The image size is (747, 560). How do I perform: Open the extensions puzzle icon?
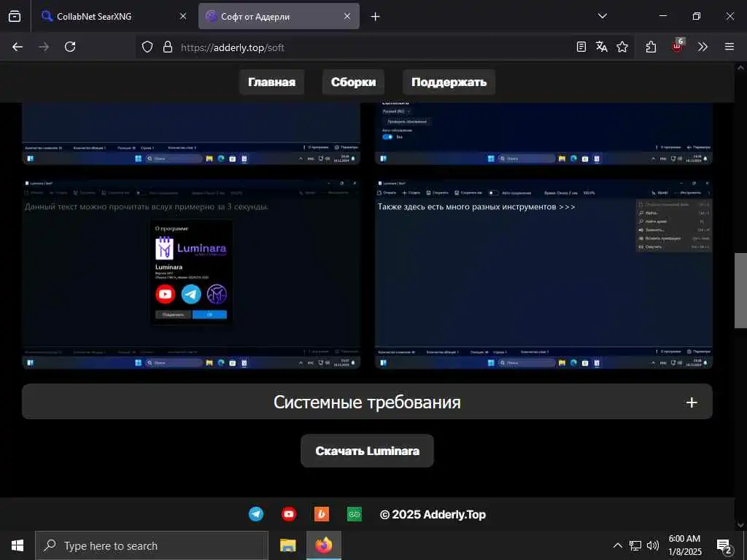pos(651,47)
